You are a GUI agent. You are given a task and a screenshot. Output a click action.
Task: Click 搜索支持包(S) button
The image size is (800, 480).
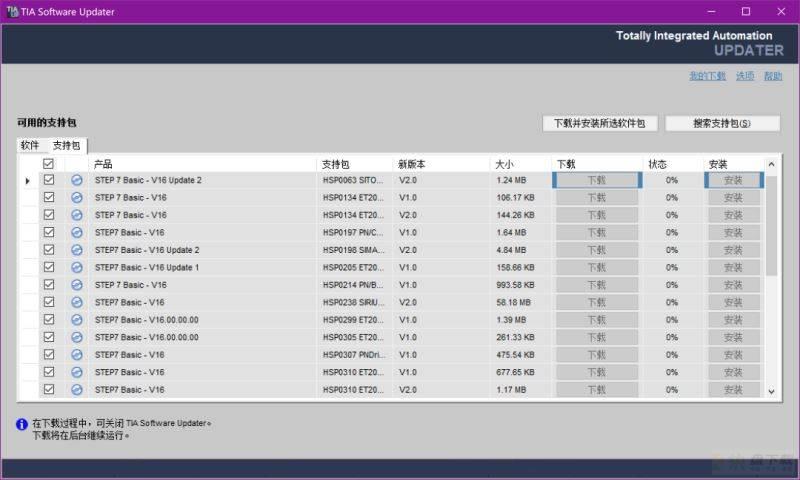(x=722, y=123)
